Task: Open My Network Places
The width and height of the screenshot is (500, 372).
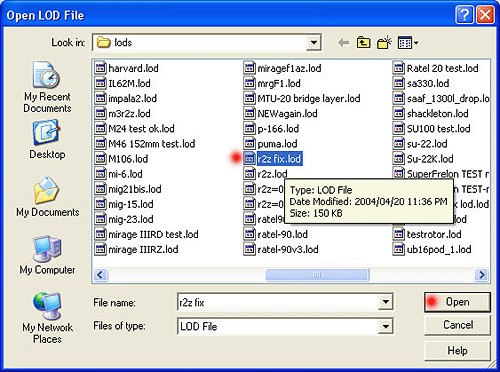Action: [x=47, y=318]
